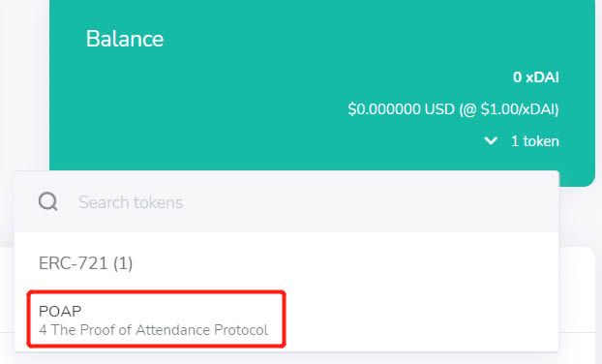Click the "(1)" count beside ERC-721
Screen dimensions: 602x364
[x=123, y=263]
